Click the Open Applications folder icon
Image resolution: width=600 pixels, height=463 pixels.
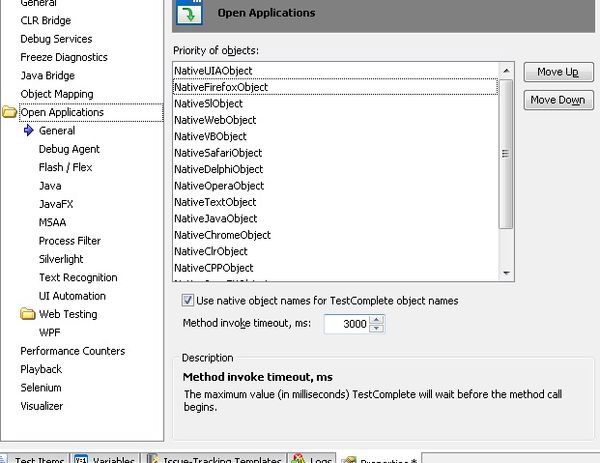click(x=10, y=113)
